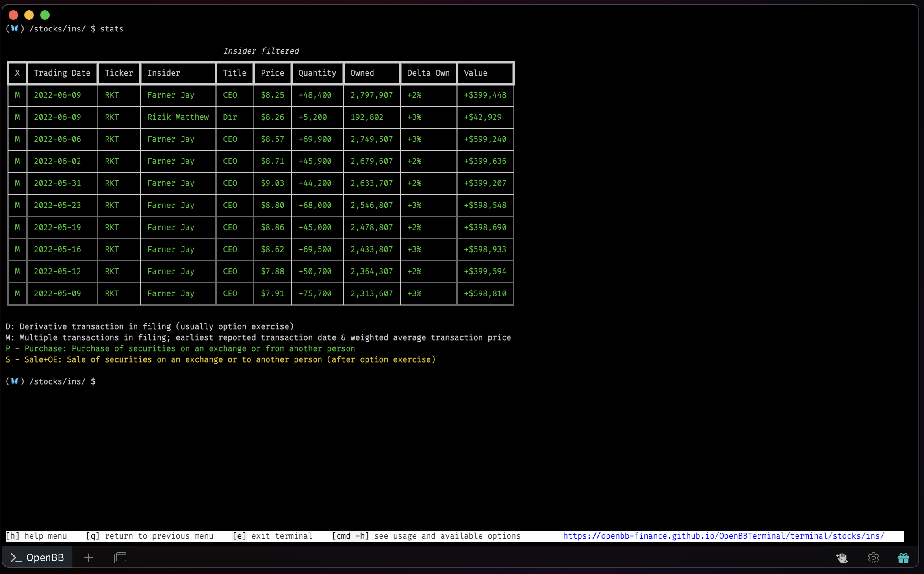Open the OpenBB terminal tab
Screen dimensions: 924x574
[x=37, y=557]
